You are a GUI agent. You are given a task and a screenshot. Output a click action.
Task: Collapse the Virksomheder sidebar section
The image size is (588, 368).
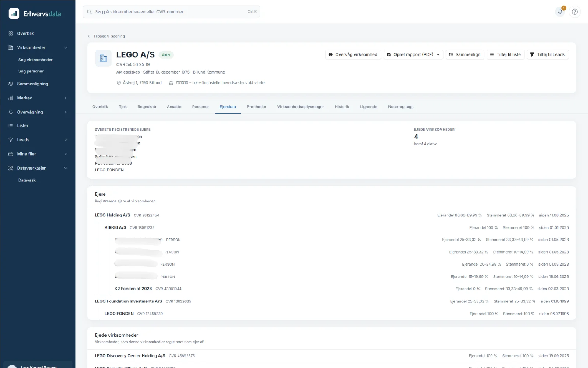pos(65,48)
